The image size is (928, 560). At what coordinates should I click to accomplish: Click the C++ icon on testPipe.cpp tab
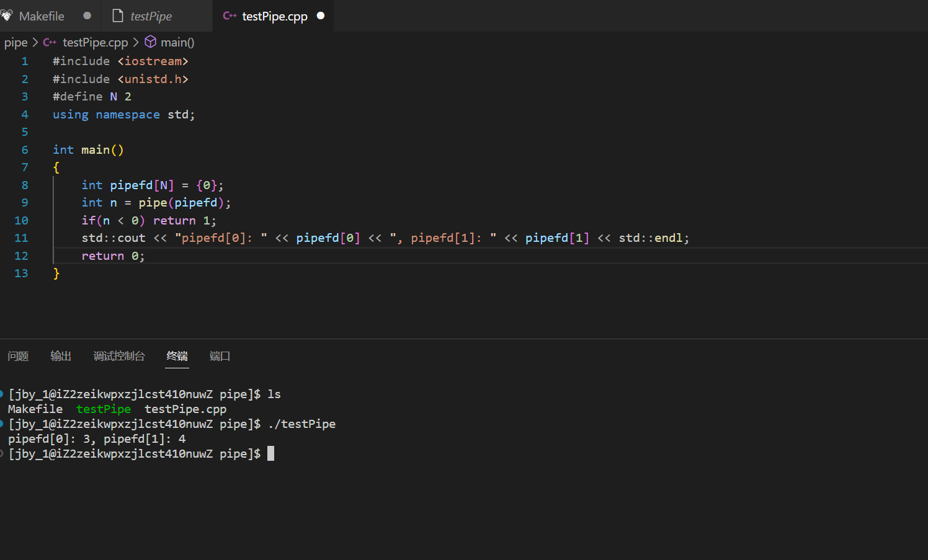click(x=230, y=16)
